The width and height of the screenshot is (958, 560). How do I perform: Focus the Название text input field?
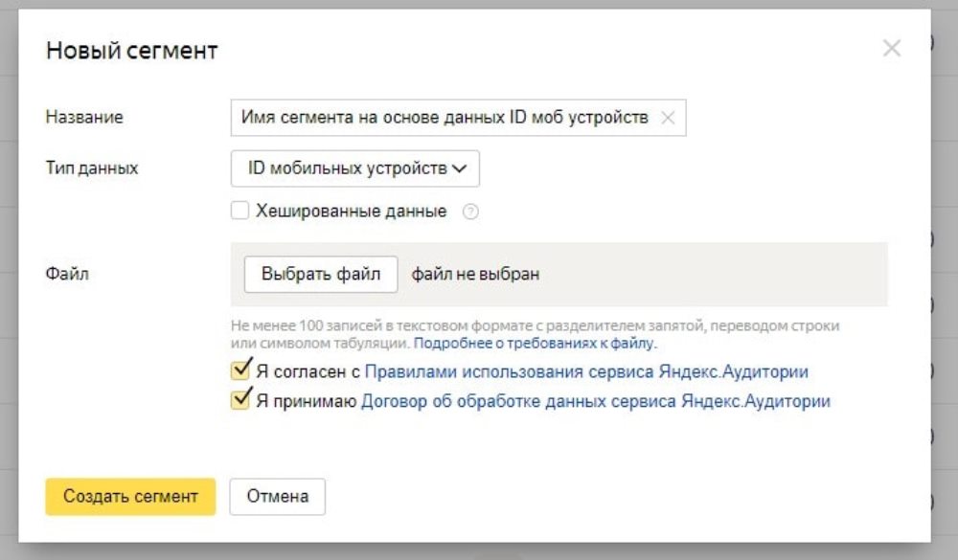tap(445, 118)
